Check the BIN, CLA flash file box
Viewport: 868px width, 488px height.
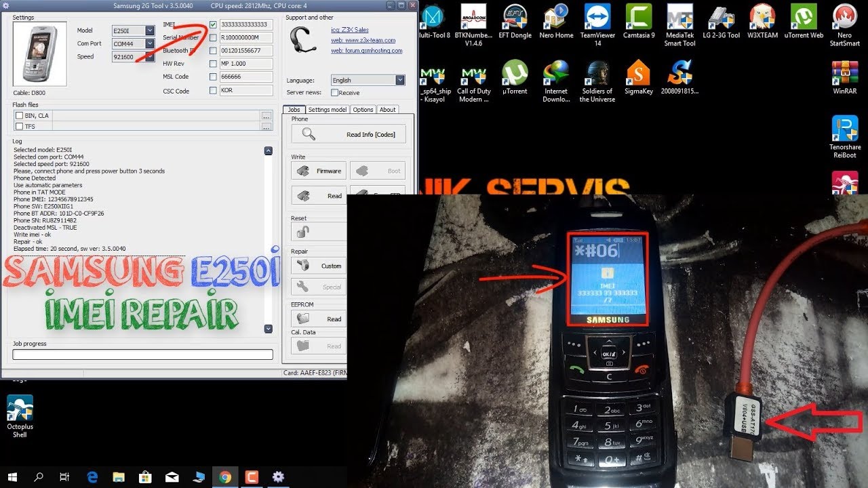click(19, 116)
